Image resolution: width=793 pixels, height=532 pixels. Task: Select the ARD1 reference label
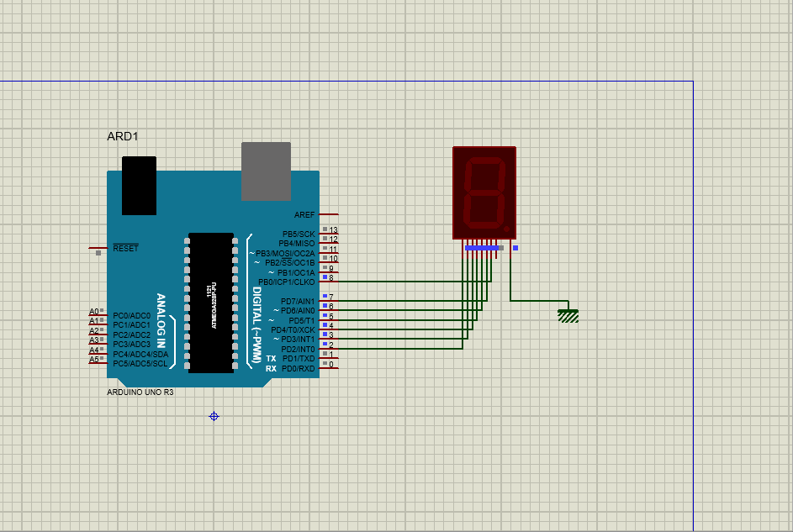(x=123, y=136)
